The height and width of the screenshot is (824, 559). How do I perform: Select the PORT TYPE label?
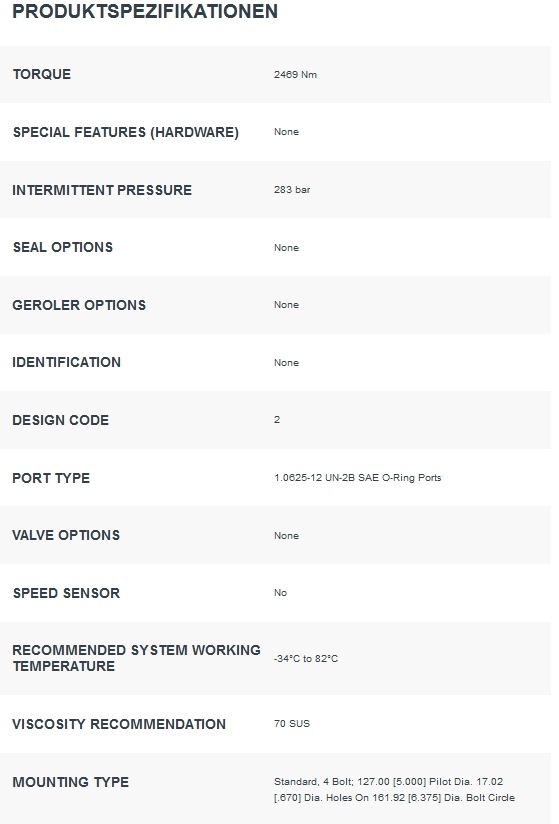[x=51, y=478]
